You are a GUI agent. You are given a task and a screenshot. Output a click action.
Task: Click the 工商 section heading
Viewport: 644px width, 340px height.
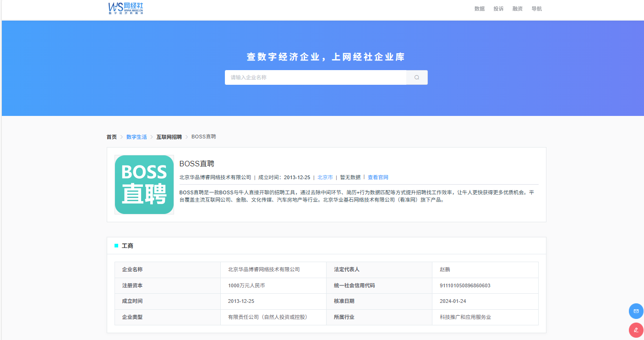point(127,246)
